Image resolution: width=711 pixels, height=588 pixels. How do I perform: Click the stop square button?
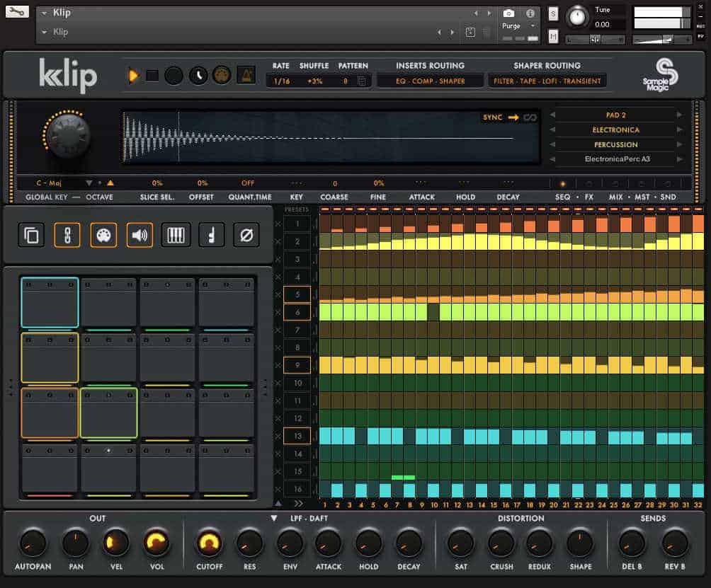[x=152, y=76]
